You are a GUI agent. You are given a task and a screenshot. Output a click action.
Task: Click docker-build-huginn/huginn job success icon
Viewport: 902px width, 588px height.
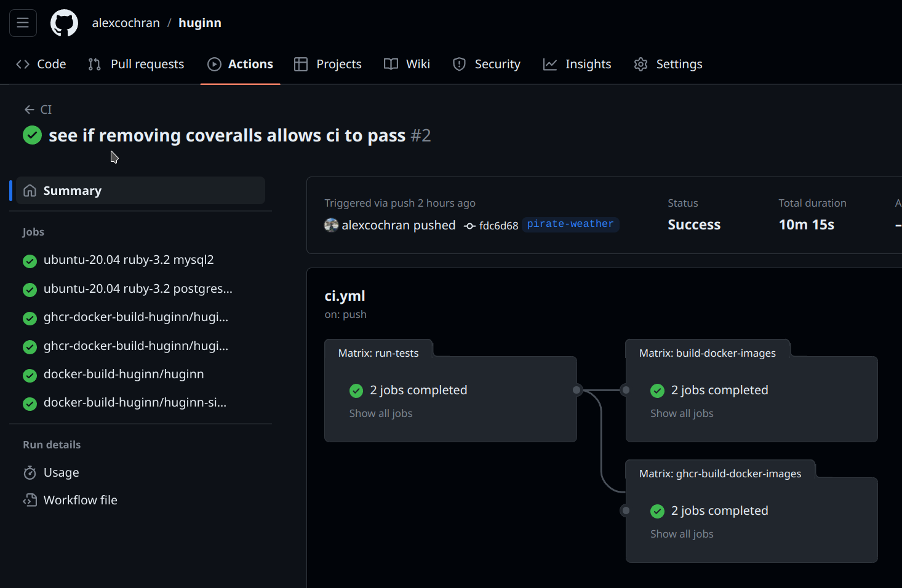(30, 375)
